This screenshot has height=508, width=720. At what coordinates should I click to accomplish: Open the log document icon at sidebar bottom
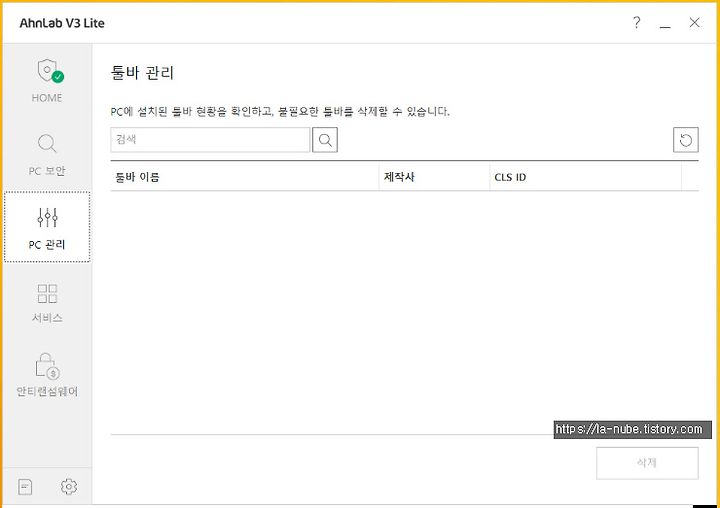click(x=25, y=487)
